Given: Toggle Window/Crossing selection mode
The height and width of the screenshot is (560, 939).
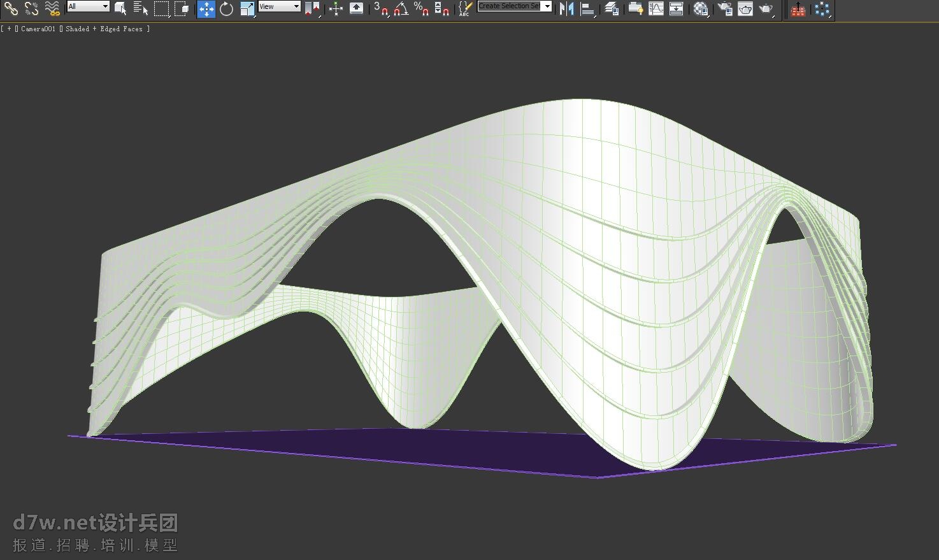Looking at the screenshot, I should coord(182,8).
